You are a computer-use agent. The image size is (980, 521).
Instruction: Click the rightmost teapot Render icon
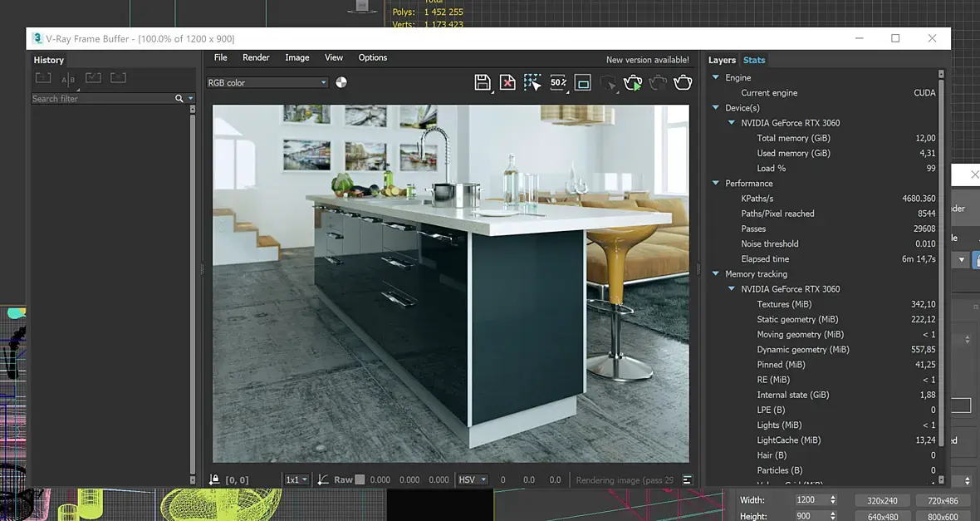(683, 82)
